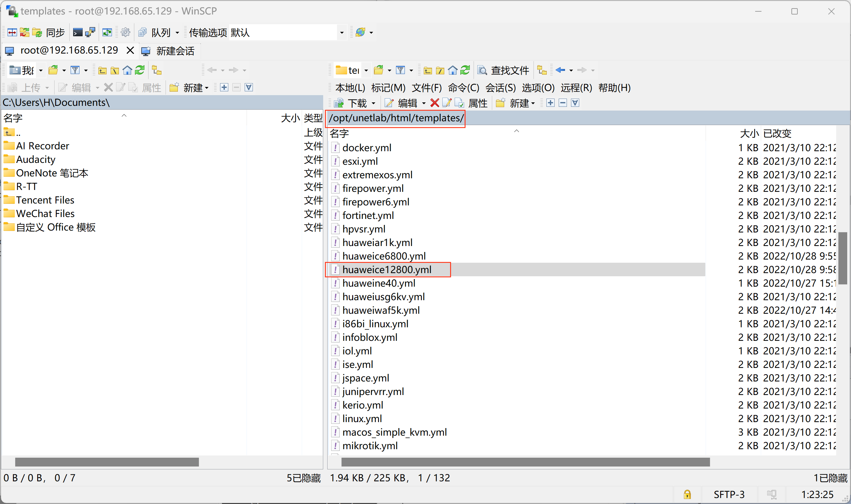
Task: Open the 标记(M) menu
Action: pos(388,88)
